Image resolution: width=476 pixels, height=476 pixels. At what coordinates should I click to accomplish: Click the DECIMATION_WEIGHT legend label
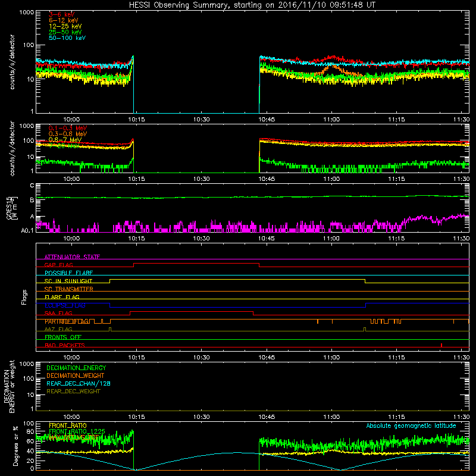(76, 375)
